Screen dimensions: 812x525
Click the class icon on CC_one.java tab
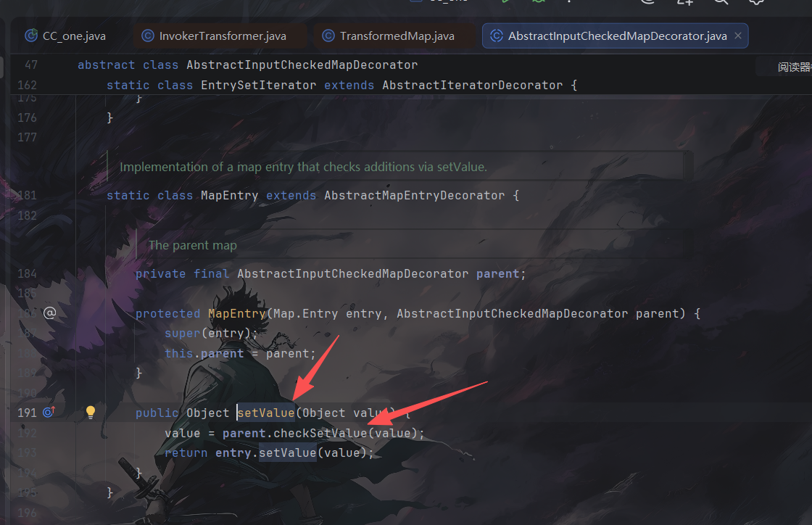[31, 36]
